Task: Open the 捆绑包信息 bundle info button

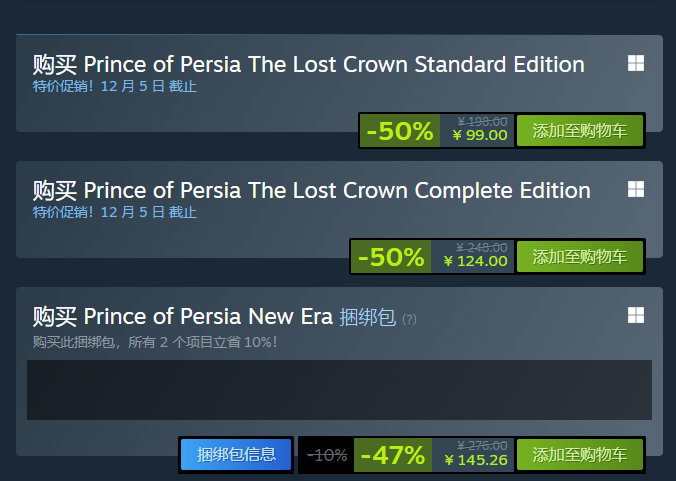Action: (x=236, y=455)
